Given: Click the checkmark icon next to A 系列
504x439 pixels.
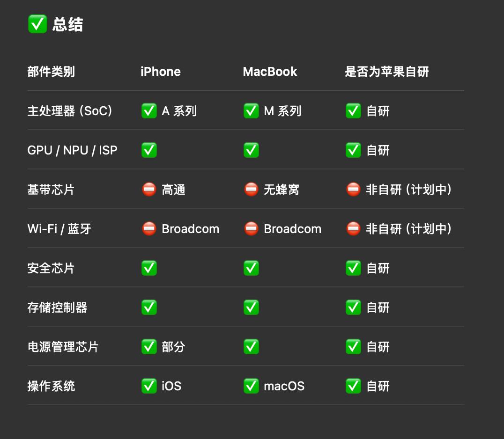Looking at the screenshot, I should click(149, 111).
